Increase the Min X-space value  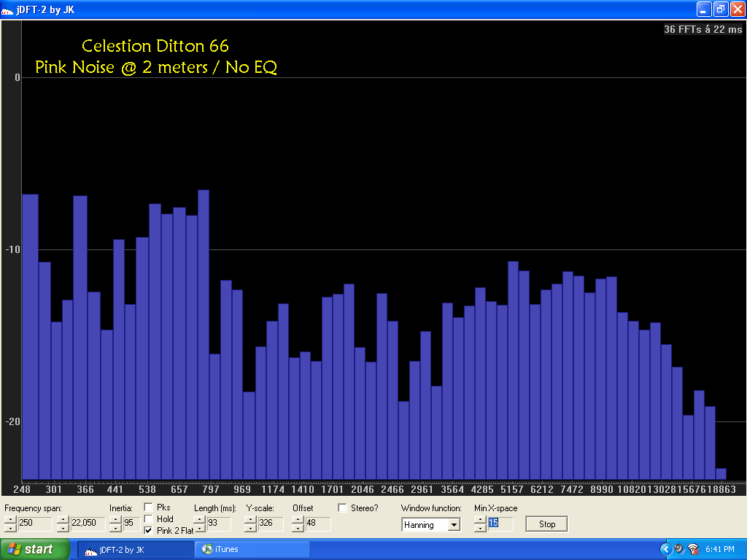480,520
